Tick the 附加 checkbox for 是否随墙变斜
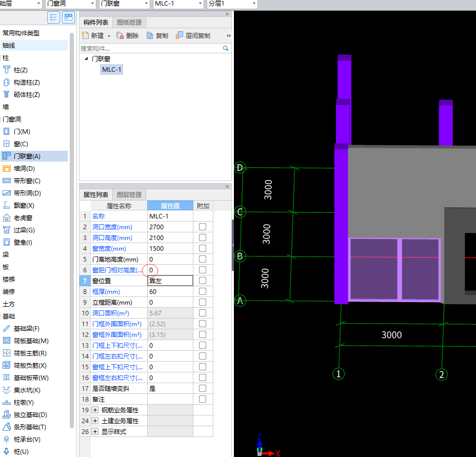 203,388
